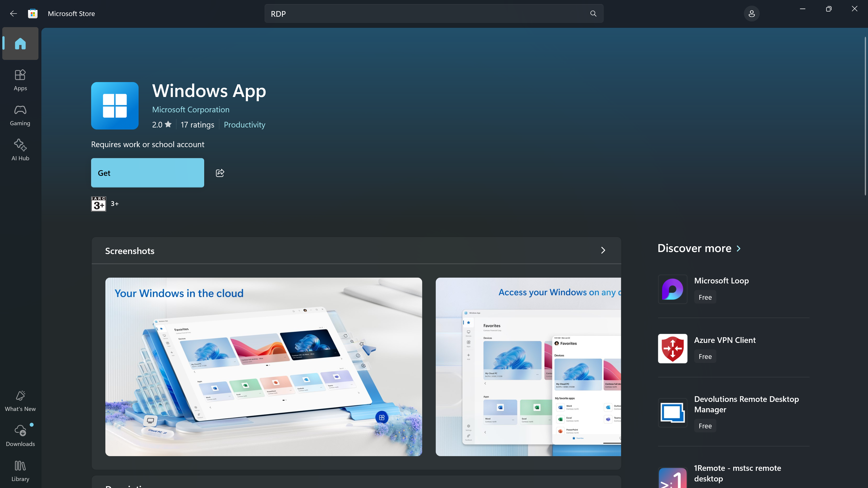This screenshot has height=488, width=868.
Task: Click the Get button
Action: (147, 173)
